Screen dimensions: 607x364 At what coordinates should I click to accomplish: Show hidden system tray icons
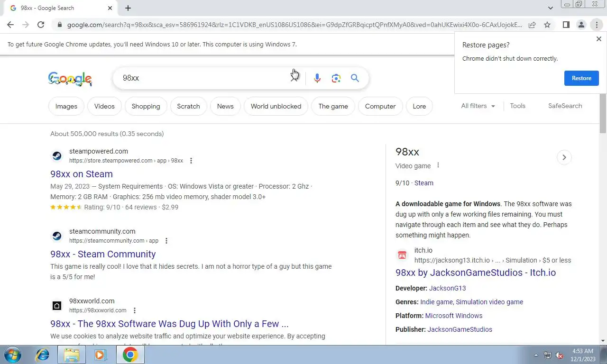click(536, 355)
